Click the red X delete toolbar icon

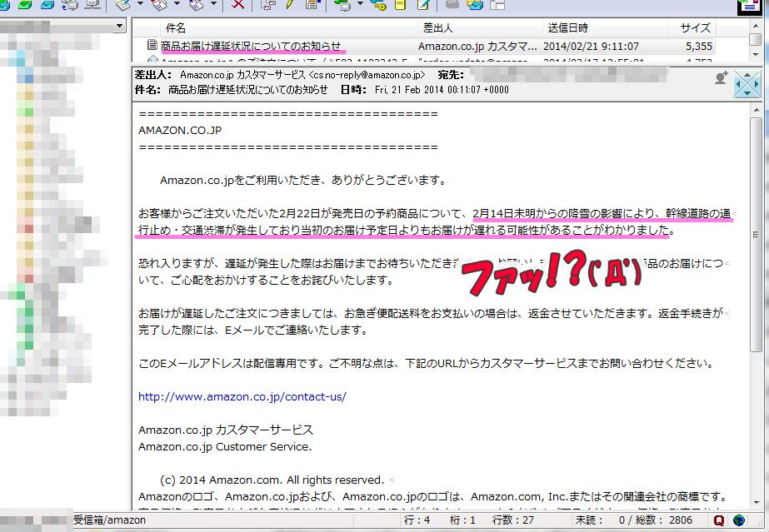[237, 4]
